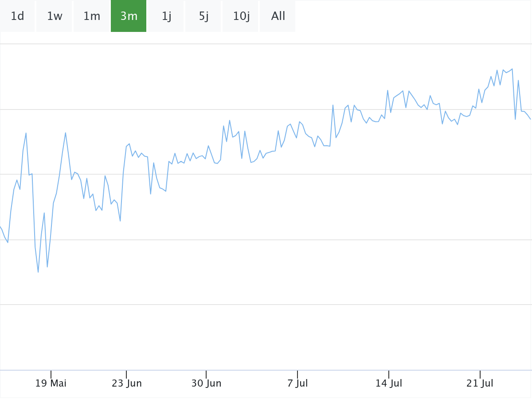Select the 30 Jun date label

click(206, 383)
